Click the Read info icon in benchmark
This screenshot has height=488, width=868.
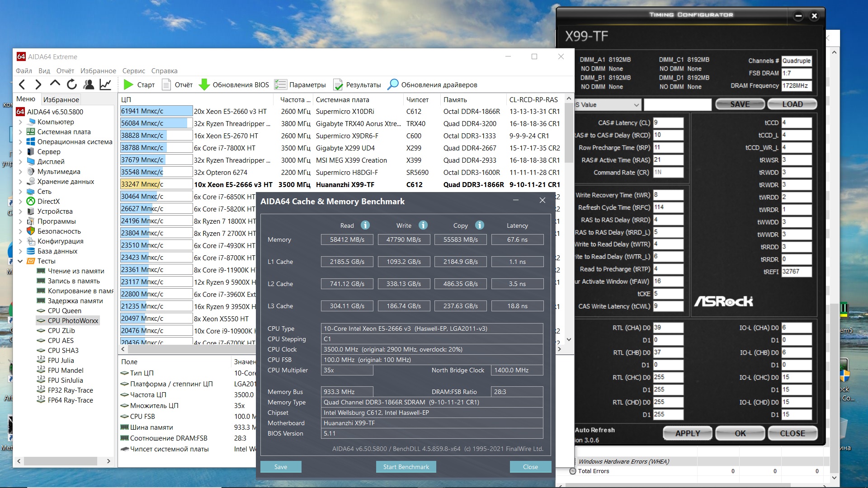365,225
